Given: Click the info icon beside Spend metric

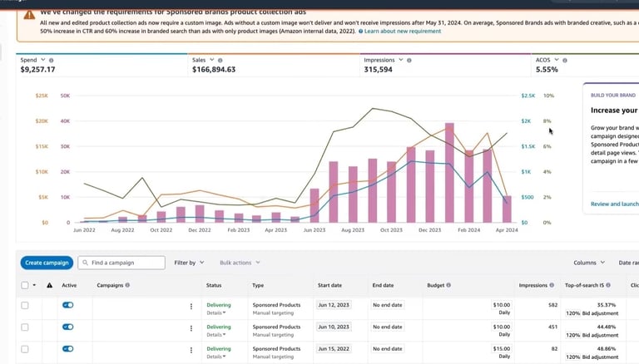Looking at the screenshot, I should 52,61.
